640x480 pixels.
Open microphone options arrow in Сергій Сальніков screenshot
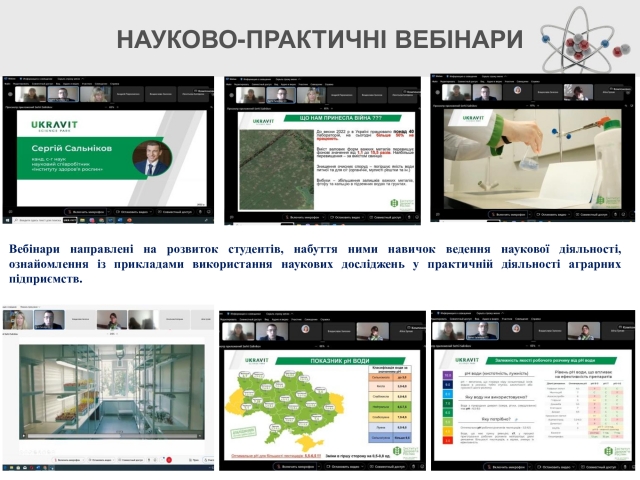click(x=109, y=212)
